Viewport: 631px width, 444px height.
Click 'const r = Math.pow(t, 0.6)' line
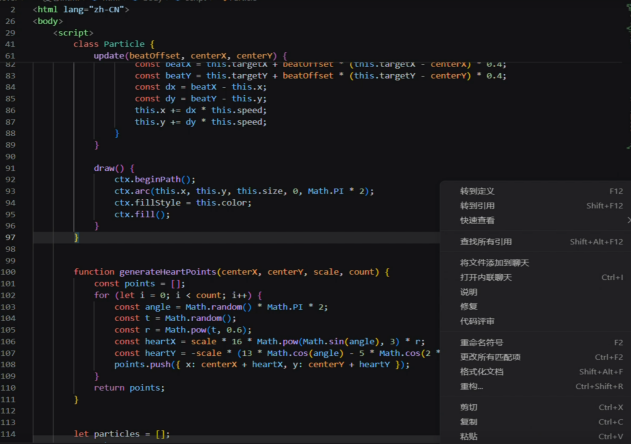(x=183, y=330)
